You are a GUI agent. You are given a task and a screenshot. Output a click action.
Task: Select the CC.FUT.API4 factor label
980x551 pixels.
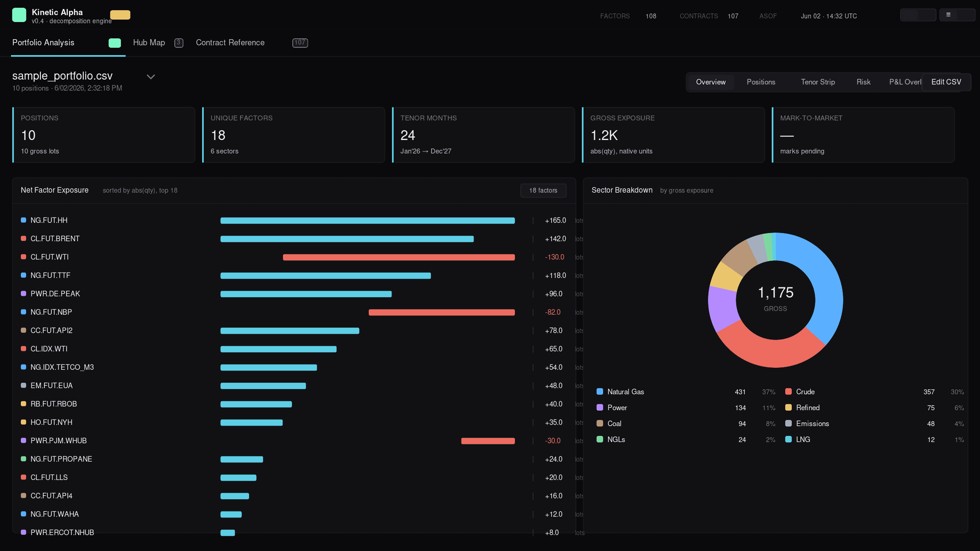pos(51,496)
